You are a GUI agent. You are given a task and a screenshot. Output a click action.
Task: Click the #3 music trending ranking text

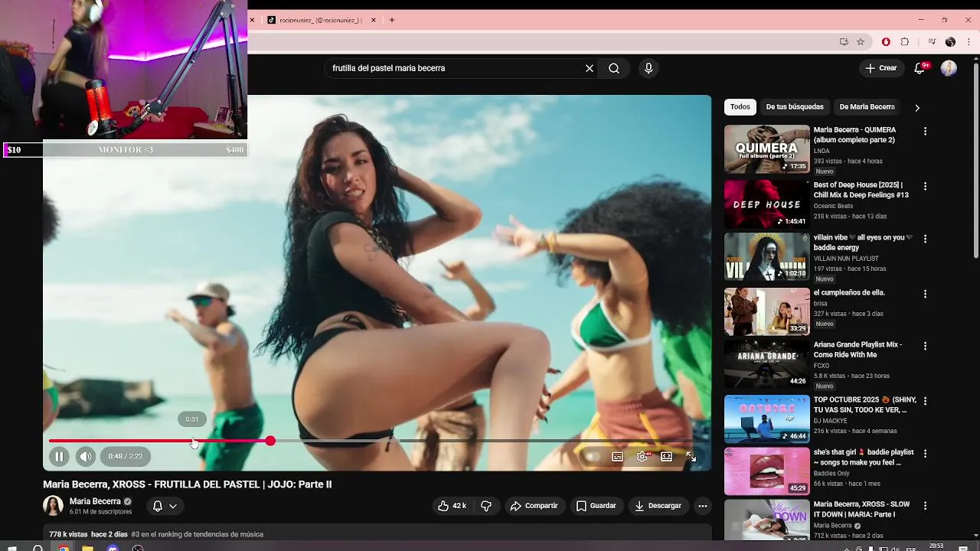[x=197, y=534]
